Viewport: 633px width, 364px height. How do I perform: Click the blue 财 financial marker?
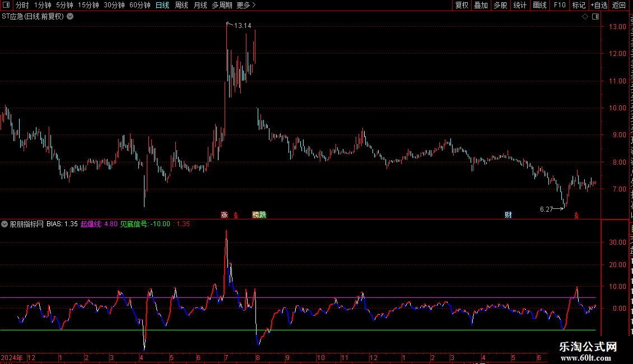tap(508, 214)
